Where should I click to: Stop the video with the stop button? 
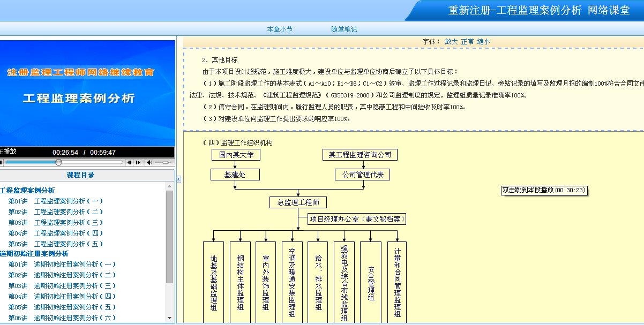(x=1, y=162)
